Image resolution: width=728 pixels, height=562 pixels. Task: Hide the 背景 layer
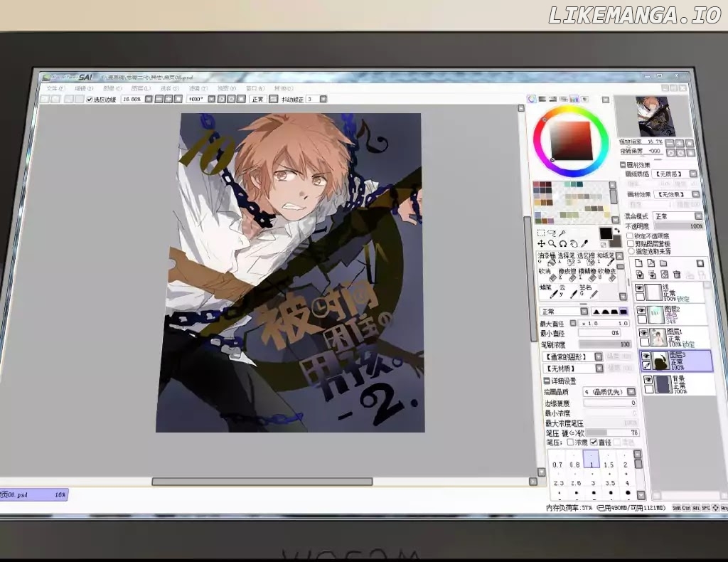point(648,380)
